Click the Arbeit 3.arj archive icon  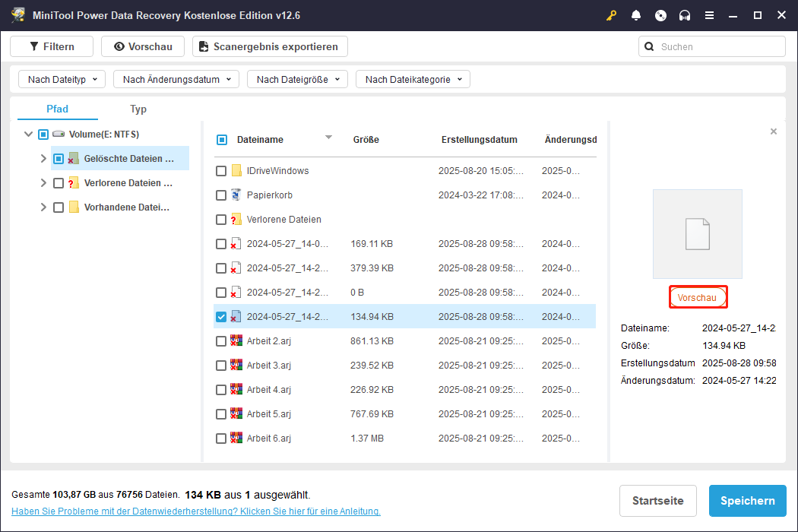coord(236,365)
